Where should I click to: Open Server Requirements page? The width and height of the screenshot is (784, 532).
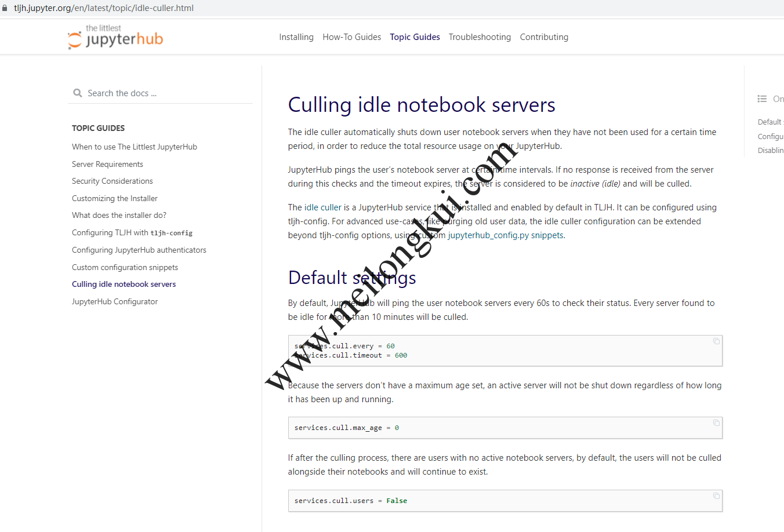pyautogui.click(x=107, y=164)
